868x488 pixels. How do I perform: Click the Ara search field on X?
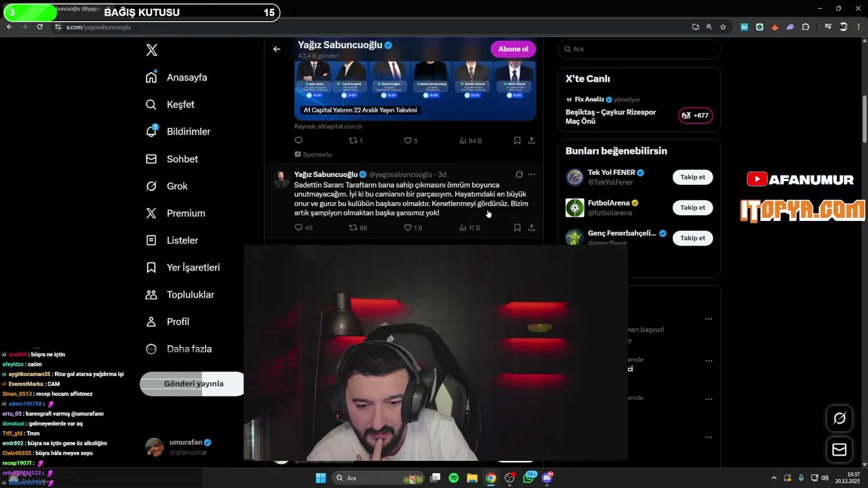pyautogui.click(x=639, y=49)
